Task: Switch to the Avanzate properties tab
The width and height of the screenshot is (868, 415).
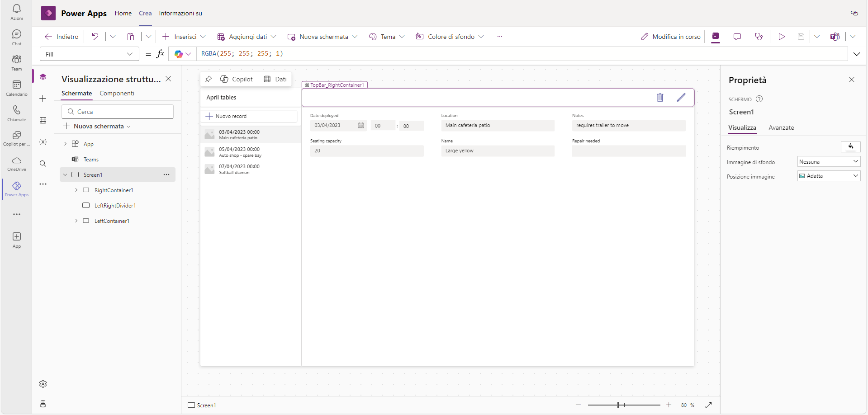Action: point(781,127)
